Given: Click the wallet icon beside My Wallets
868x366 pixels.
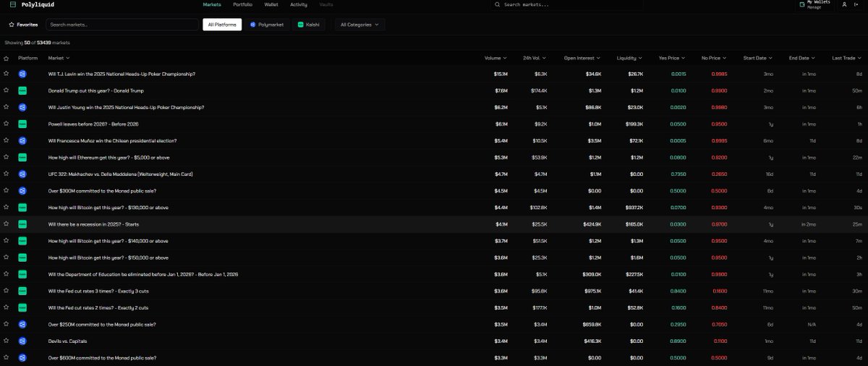Looking at the screenshot, I should tap(802, 4).
